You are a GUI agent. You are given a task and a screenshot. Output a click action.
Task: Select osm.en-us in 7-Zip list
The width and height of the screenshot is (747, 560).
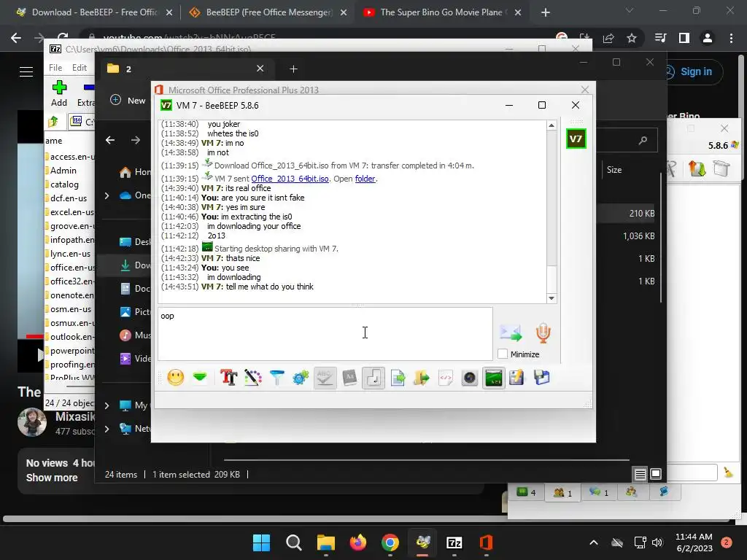coord(71,309)
